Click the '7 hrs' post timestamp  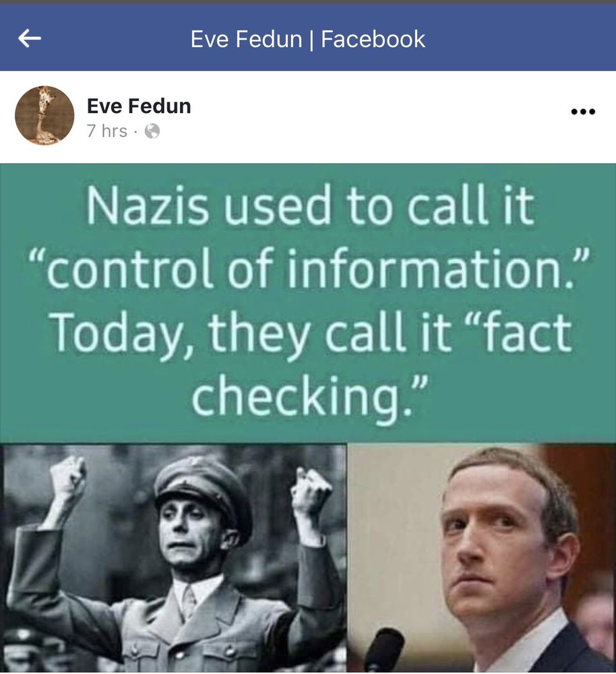point(107,131)
